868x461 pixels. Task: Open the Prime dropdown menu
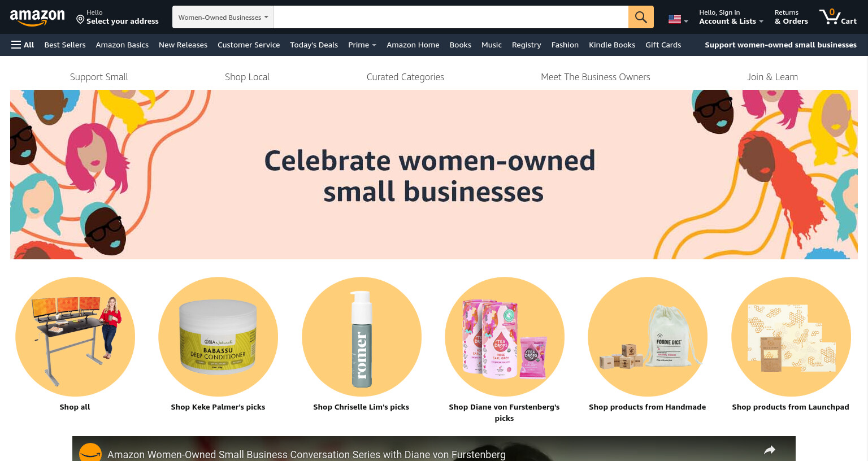[362, 45]
